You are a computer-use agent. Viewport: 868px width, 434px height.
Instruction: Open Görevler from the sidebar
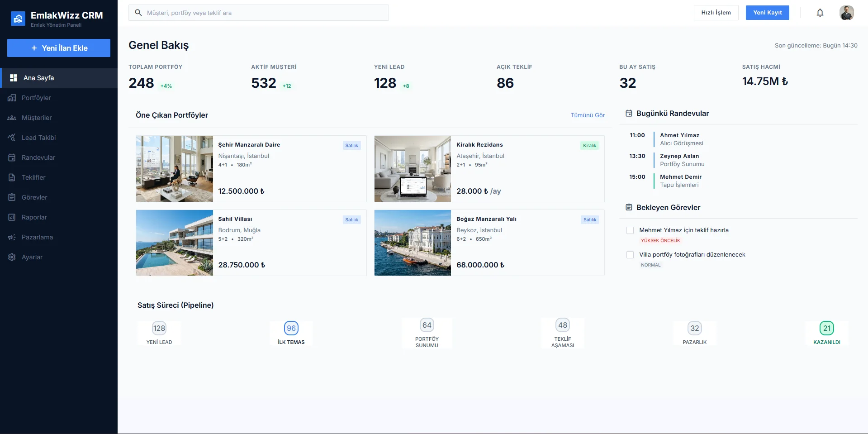(x=59, y=197)
